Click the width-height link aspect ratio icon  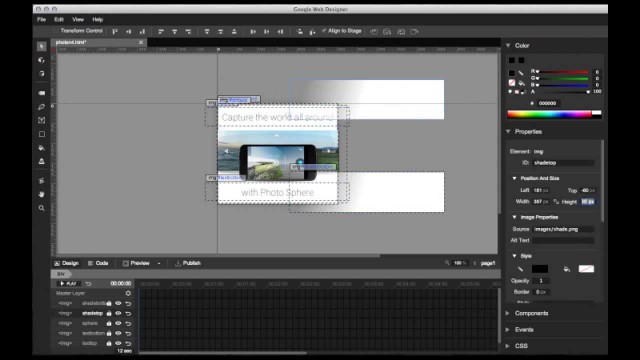click(x=556, y=202)
